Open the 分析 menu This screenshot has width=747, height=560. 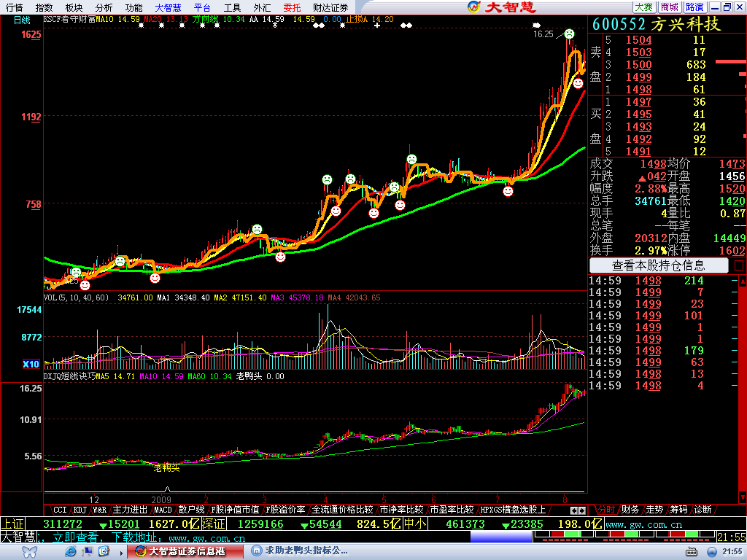pos(104,7)
